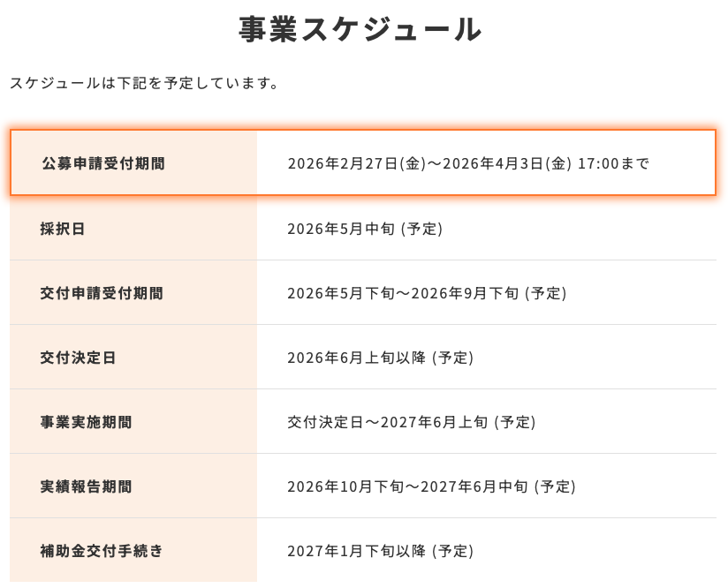Click the 2026年10月下旬 start date

342,486
